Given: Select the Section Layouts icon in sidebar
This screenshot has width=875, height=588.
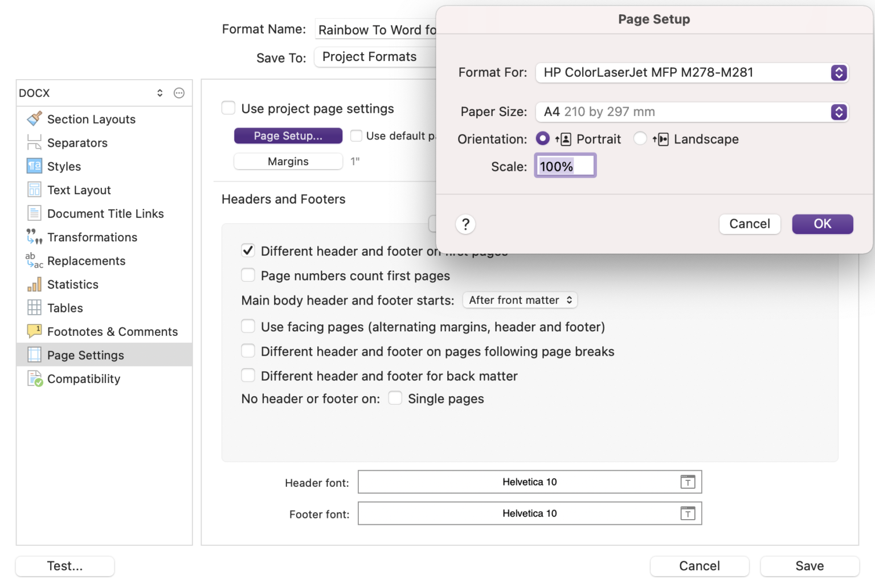Looking at the screenshot, I should coord(34,119).
